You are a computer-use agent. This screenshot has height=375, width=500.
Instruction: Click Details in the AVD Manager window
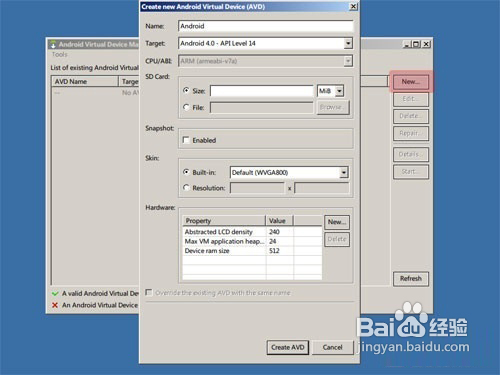pyautogui.click(x=411, y=154)
